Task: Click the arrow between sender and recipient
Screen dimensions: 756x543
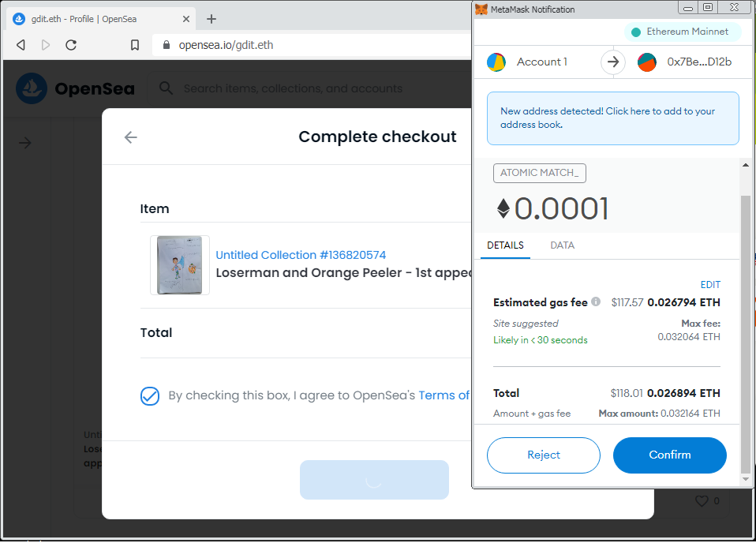Action: [x=613, y=62]
